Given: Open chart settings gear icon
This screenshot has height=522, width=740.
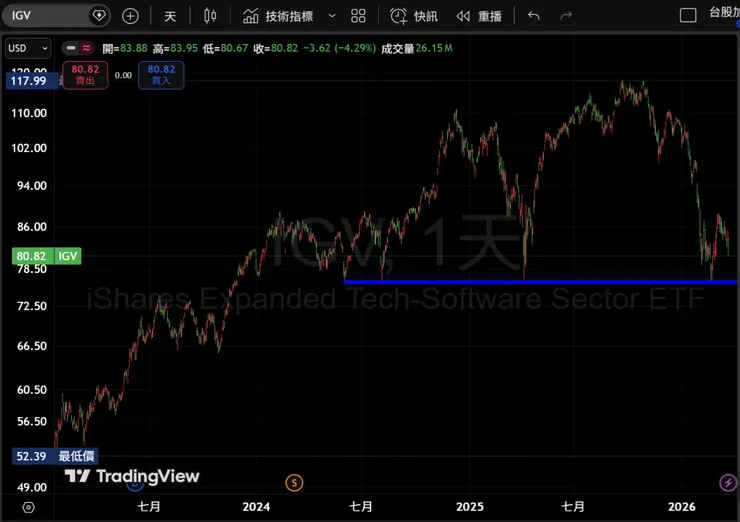Looking at the screenshot, I should click(28, 507).
